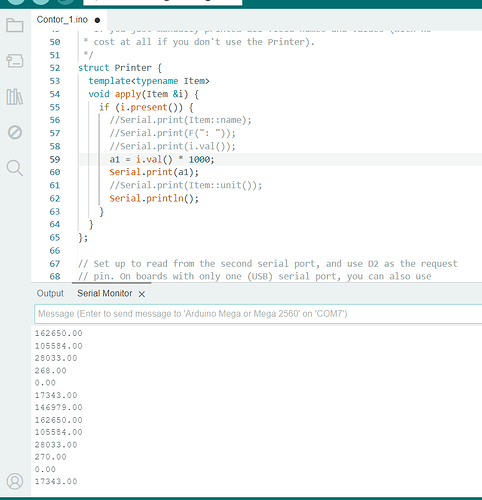Click 'void apply(Item &i) {' line
Viewport: 482px width, 500px height.
144,94
